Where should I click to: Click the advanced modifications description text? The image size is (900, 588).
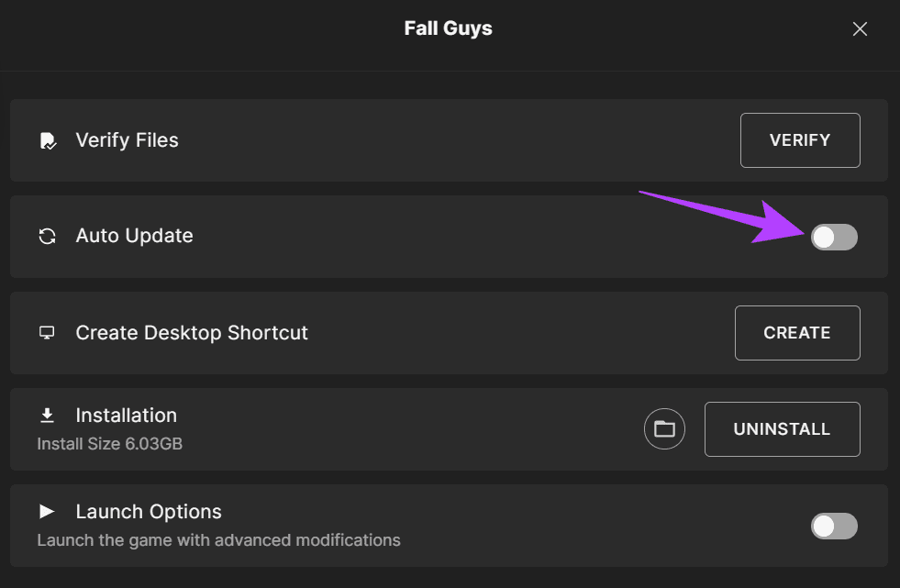[218, 540]
